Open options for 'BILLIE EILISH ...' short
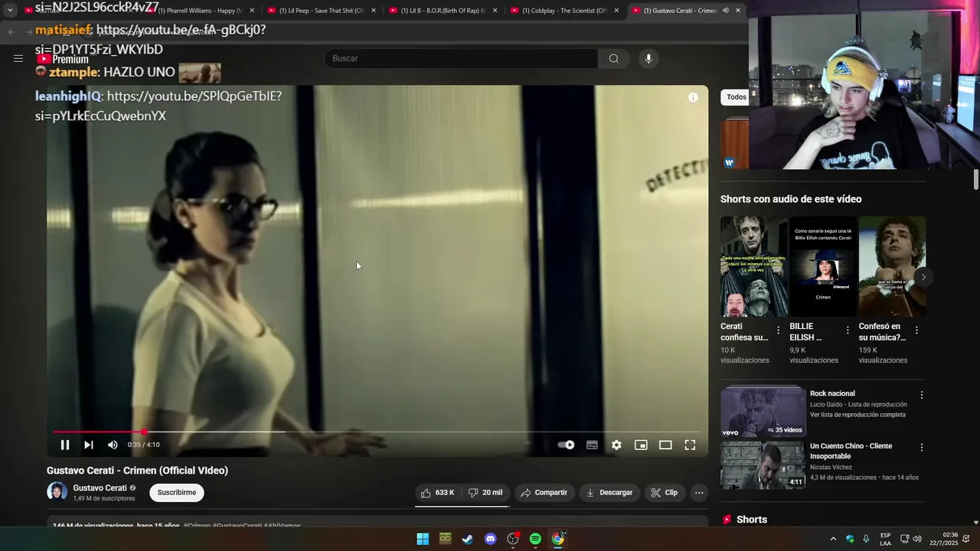The image size is (980, 551). click(x=848, y=331)
